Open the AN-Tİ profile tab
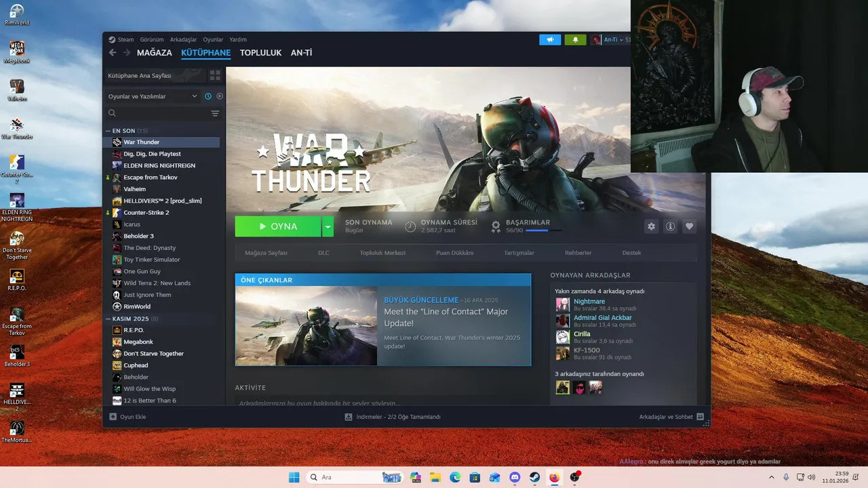 tap(302, 53)
